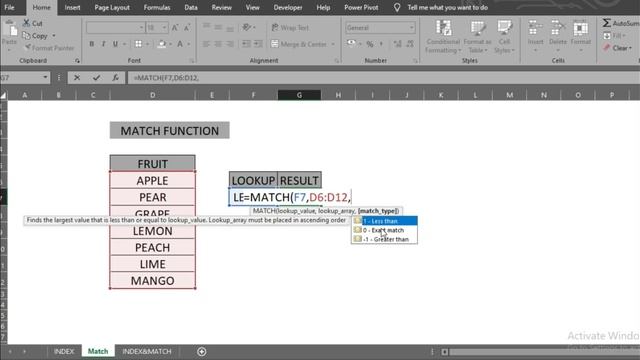Click match_type in the function tooltip
The width and height of the screenshot is (640, 360).
[378, 211]
